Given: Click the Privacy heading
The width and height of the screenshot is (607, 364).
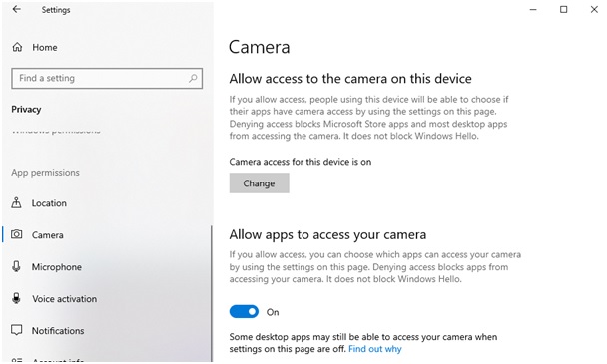Looking at the screenshot, I should pyautogui.click(x=26, y=109).
